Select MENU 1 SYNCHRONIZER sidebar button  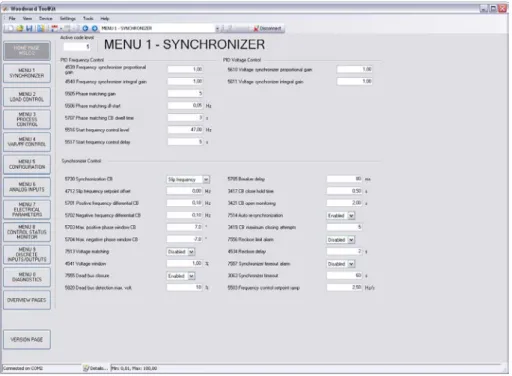[27, 73]
